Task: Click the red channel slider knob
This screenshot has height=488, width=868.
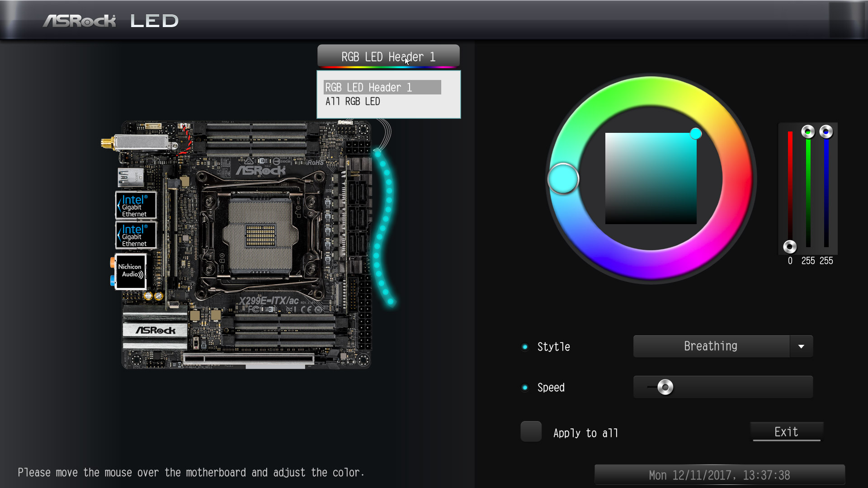Action: pos(790,247)
